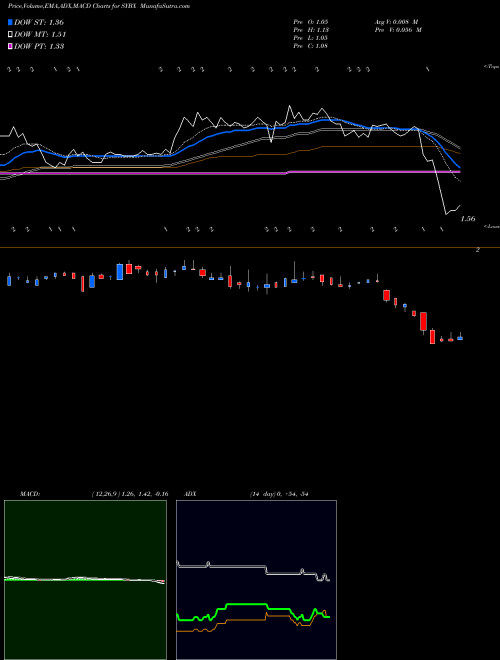Click the white DOW MT legend swatch
This screenshot has height=660, width=500.
coord(10,35)
